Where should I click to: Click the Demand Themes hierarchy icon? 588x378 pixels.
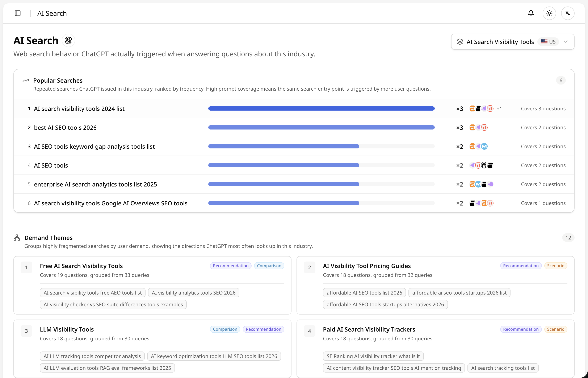[x=17, y=238]
